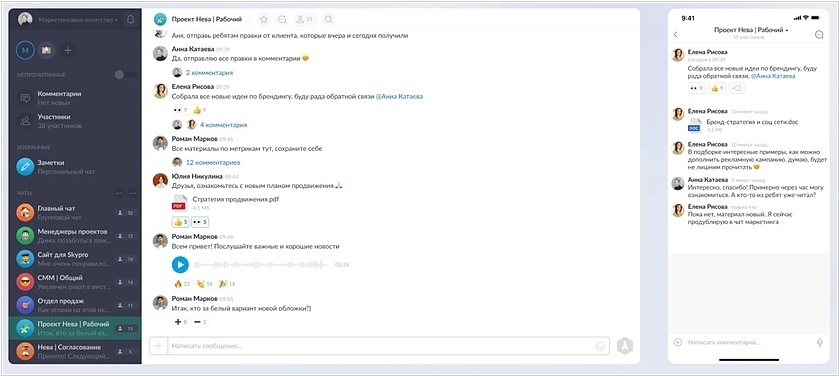Click the minus reaction with 2 votes

(x=200, y=322)
